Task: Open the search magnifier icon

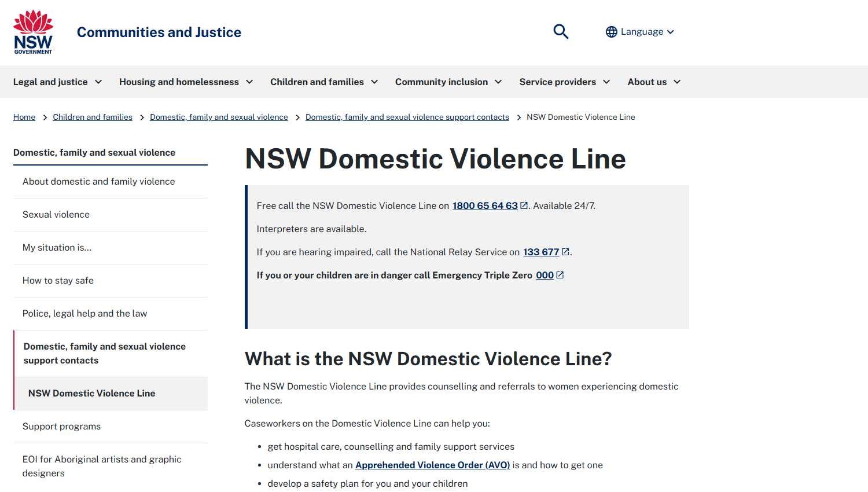Action: (561, 31)
